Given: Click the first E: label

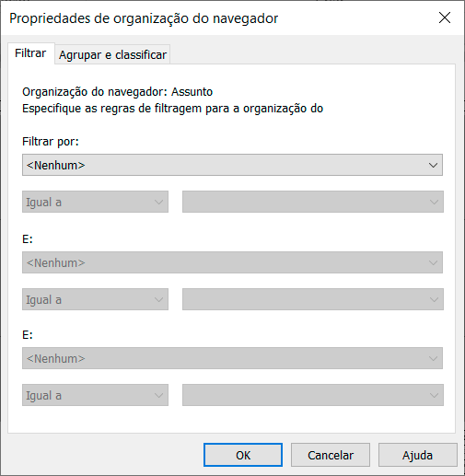Looking at the screenshot, I should point(28,239).
